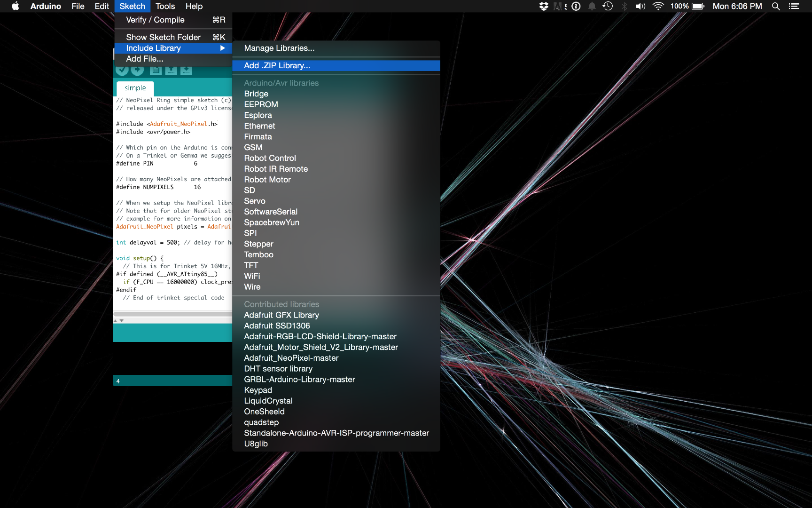Open the Notification Center list icon

(794, 6)
